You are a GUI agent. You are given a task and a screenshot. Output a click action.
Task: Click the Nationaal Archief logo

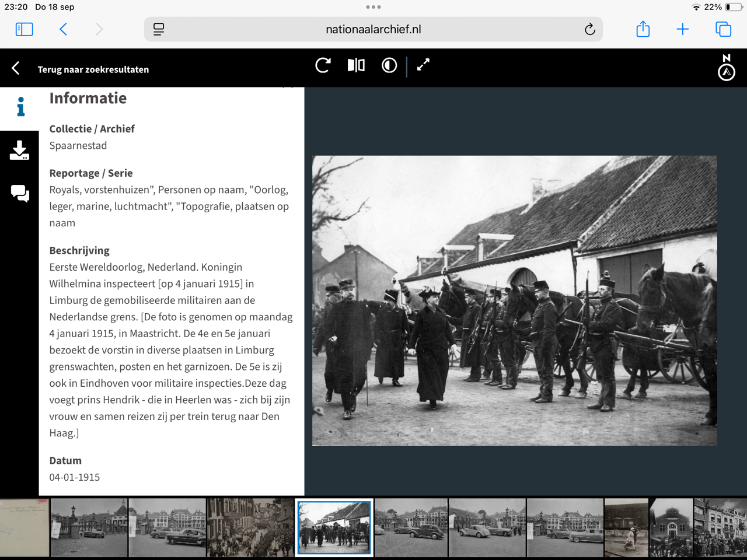pyautogui.click(x=726, y=68)
